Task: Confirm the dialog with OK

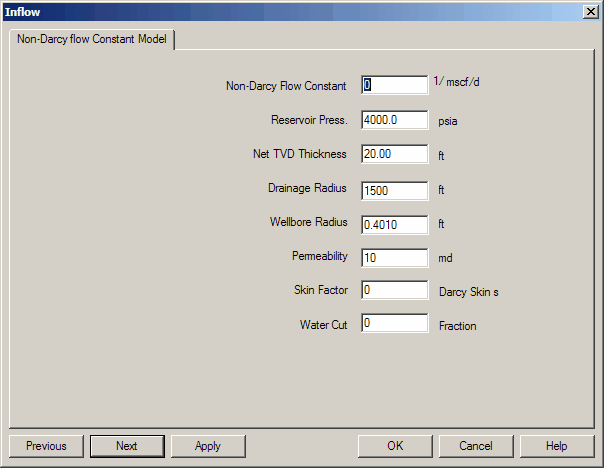Action: point(395,446)
